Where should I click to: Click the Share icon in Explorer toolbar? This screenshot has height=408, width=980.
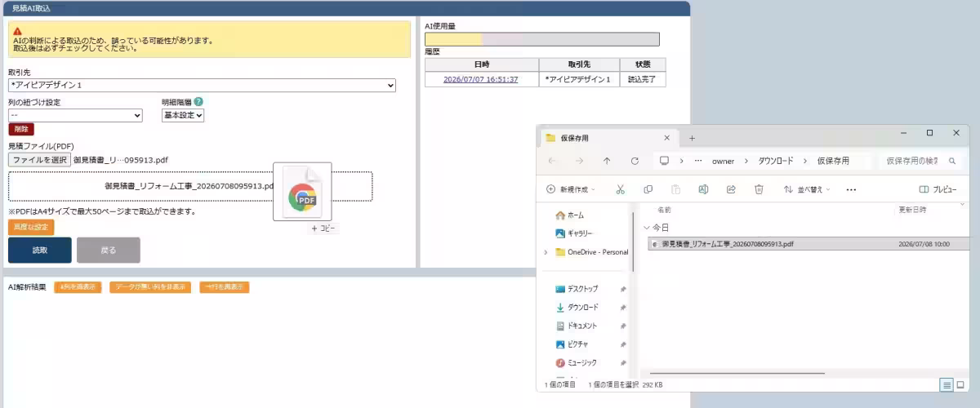(x=731, y=189)
